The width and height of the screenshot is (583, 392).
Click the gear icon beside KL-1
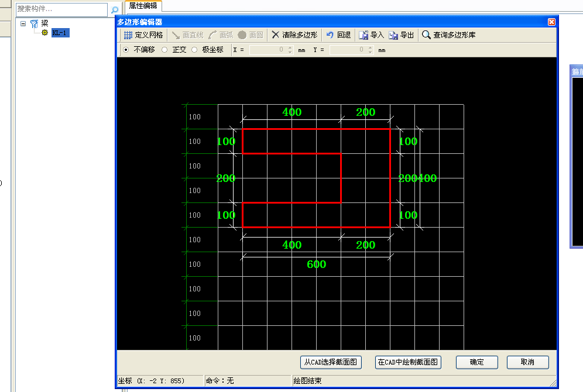(45, 33)
